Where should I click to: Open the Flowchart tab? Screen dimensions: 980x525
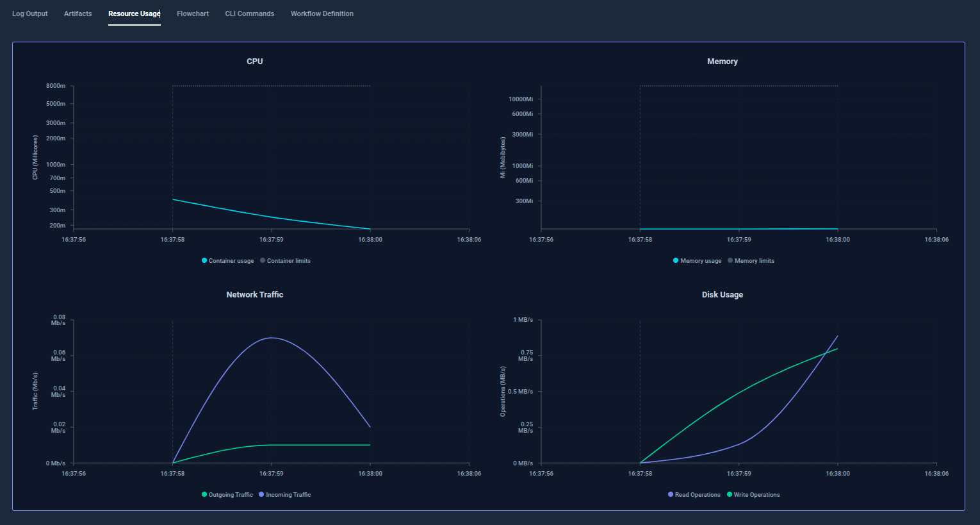(193, 13)
